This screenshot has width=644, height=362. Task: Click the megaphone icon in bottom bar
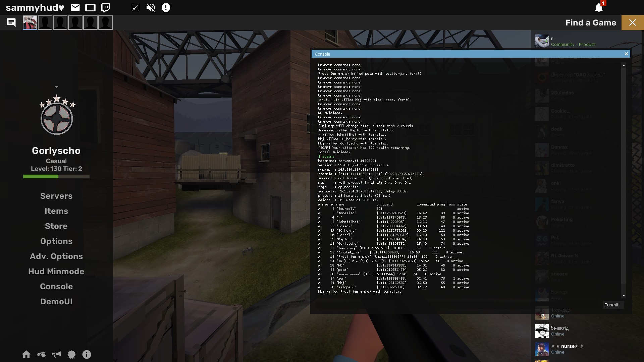click(56, 354)
